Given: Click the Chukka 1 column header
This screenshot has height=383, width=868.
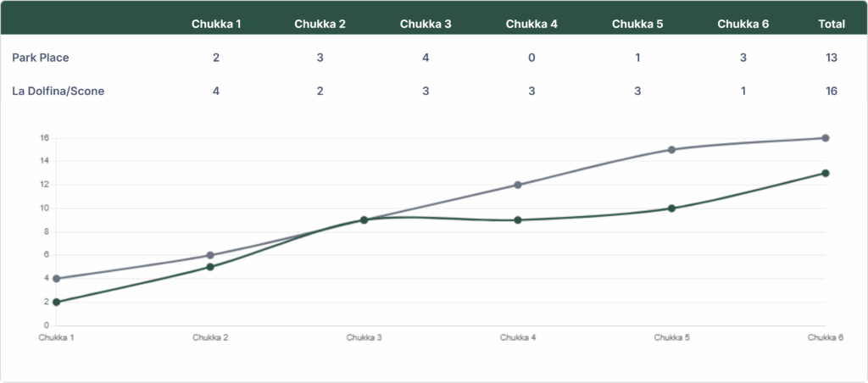Looking at the screenshot, I should pyautogui.click(x=216, y=24).
